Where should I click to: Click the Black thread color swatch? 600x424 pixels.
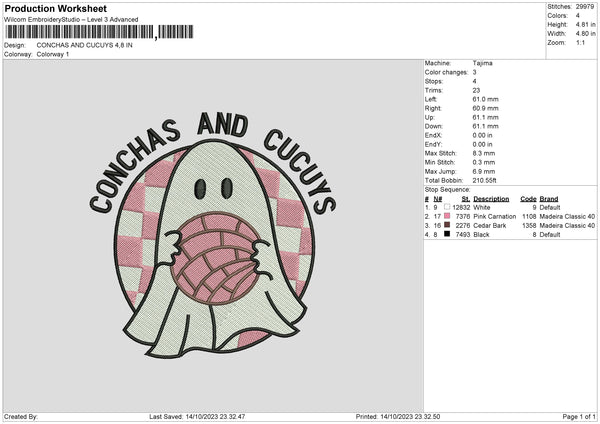point(447,234)
